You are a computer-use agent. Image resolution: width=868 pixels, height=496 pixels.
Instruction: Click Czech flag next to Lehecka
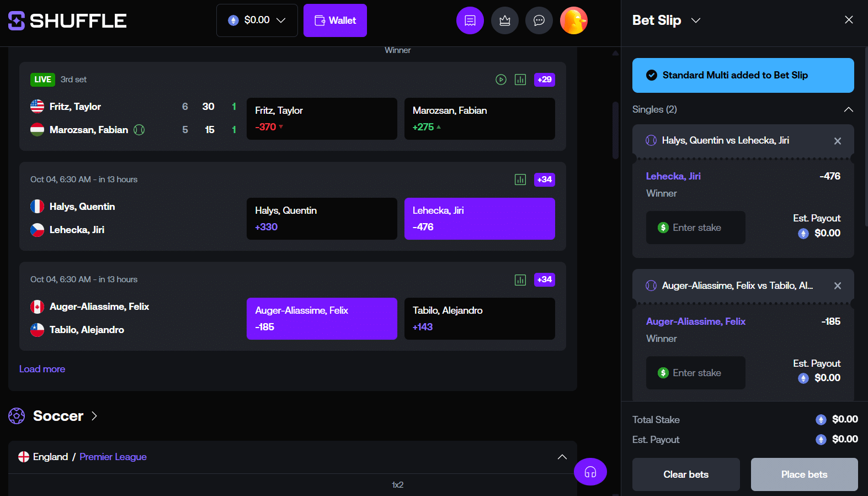(x=37, y=230)
